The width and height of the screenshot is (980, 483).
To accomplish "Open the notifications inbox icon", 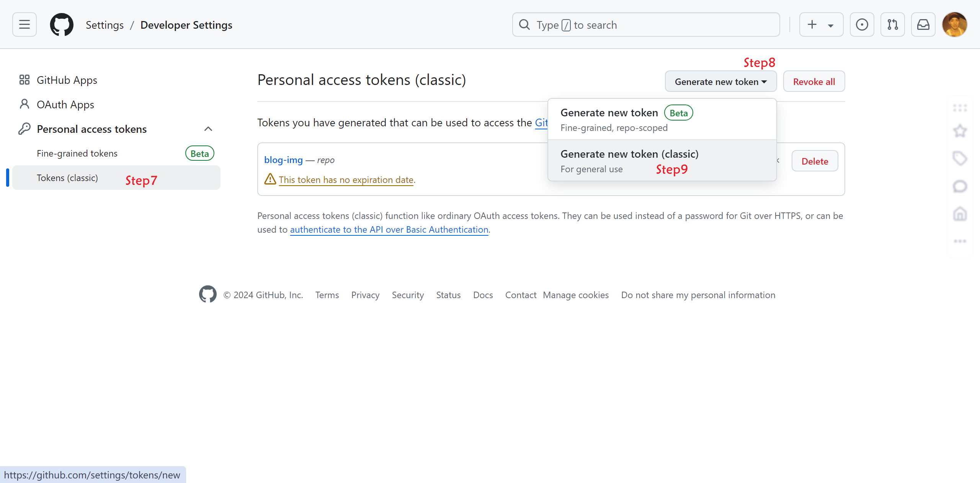I will 923,24.
